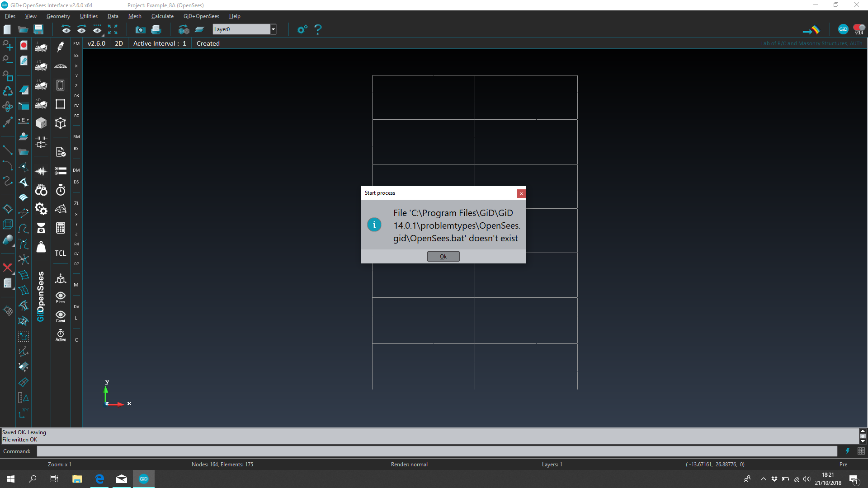This screenshot has height=488, width=868.
Task: Open the TCL scripting panel
Action: pyautogui.click(x=60, y=253)
